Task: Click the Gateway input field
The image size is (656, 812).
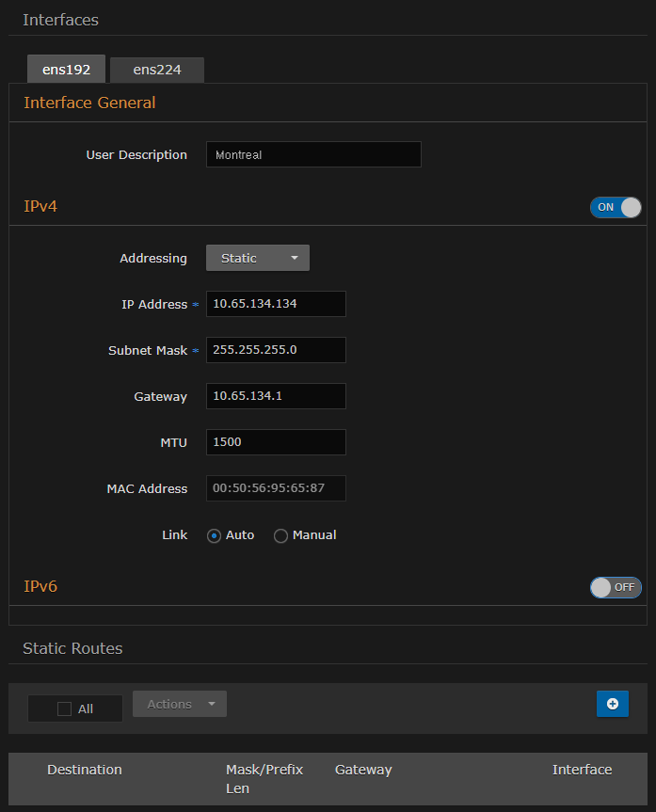Action: tap(276, 396)
